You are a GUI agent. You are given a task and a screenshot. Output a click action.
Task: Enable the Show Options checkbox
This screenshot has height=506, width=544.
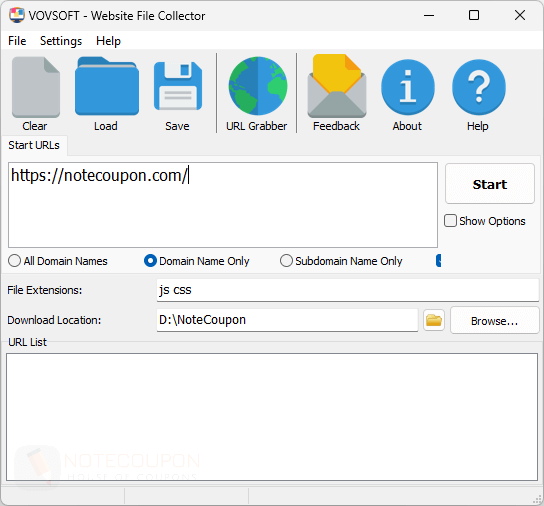pos(450,221)
